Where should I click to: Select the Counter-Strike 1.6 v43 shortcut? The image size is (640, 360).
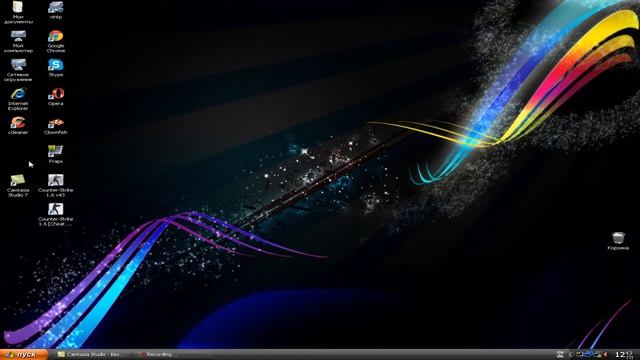click(56, 186)
